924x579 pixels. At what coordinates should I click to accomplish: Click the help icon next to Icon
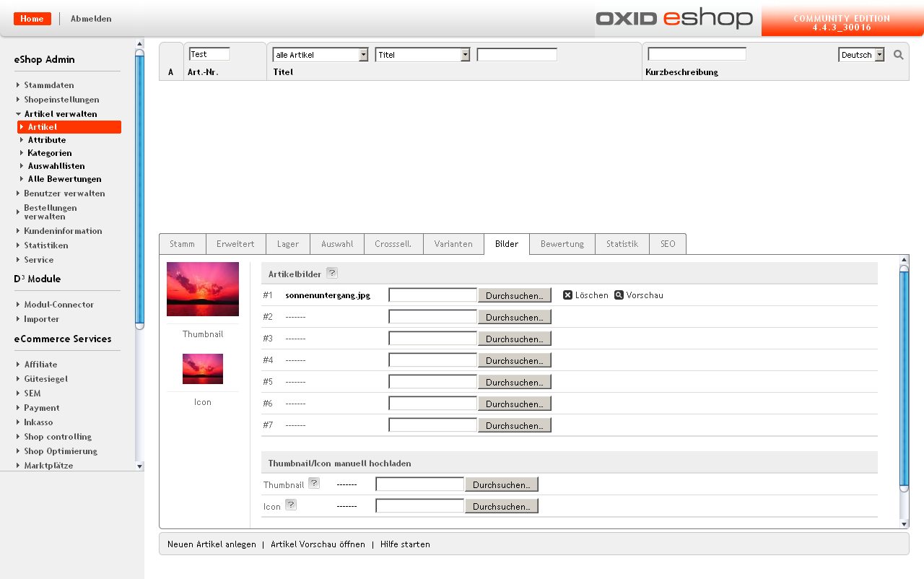(x=290, y=505)
